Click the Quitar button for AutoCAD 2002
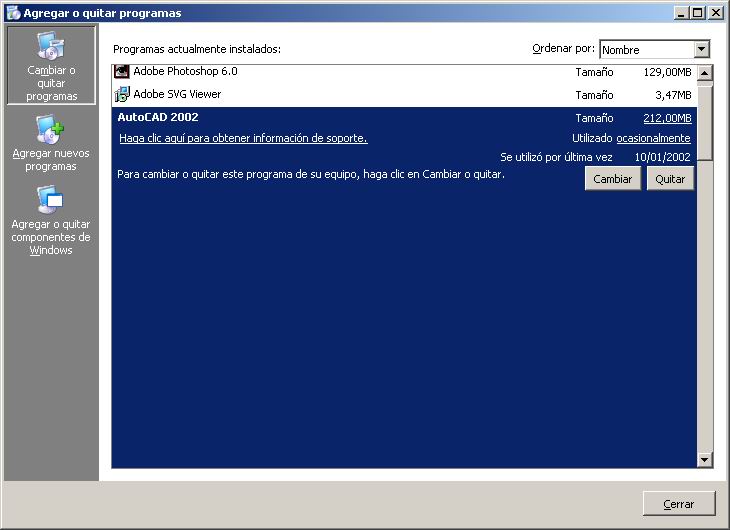The image size is (730, 530). 670,179
